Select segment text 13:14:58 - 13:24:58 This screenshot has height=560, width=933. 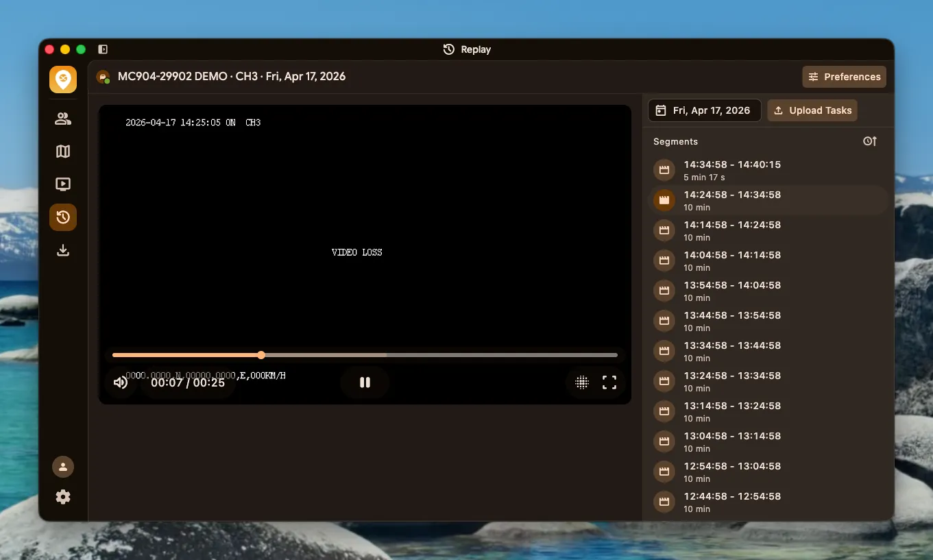(x=732, y=406)
